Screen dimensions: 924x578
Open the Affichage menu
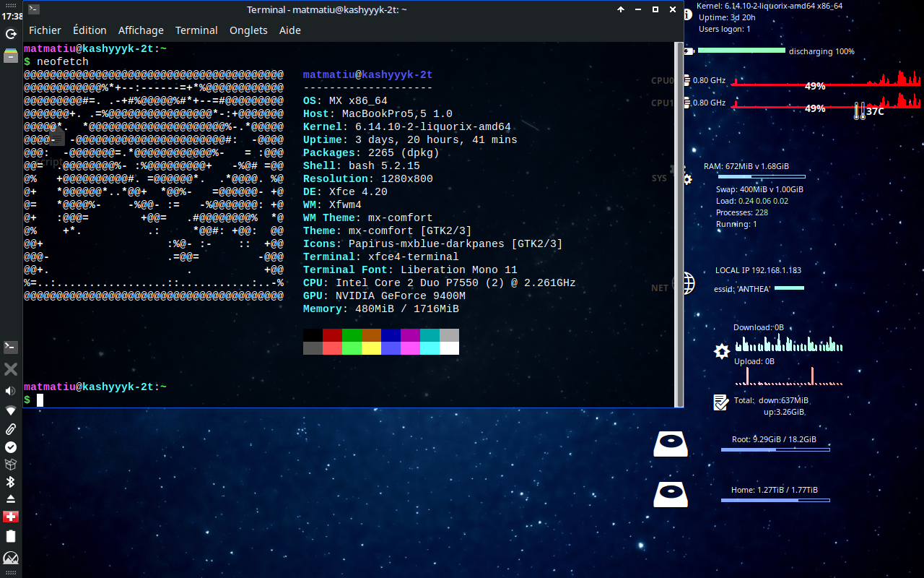click(x=141, y=30)
